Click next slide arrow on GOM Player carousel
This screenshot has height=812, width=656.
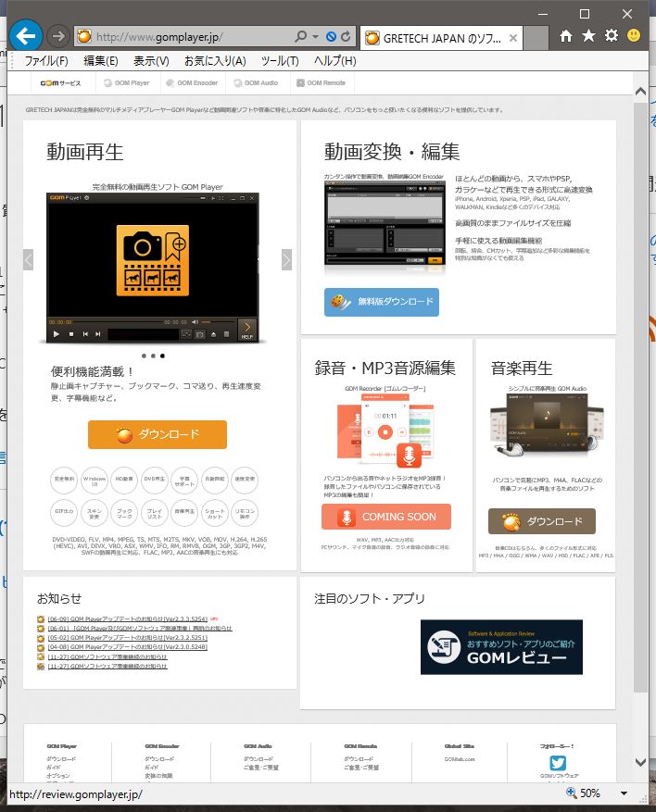286,259
